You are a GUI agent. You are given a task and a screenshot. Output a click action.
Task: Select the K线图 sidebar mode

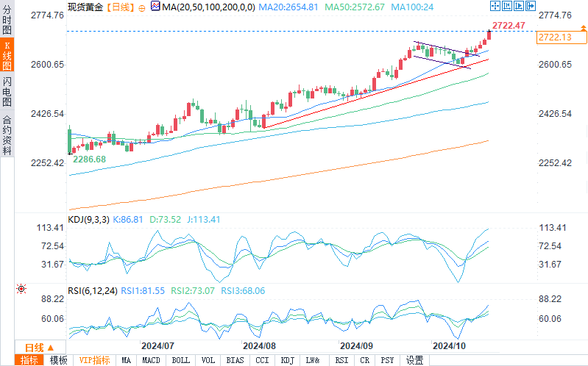point(7,55)
